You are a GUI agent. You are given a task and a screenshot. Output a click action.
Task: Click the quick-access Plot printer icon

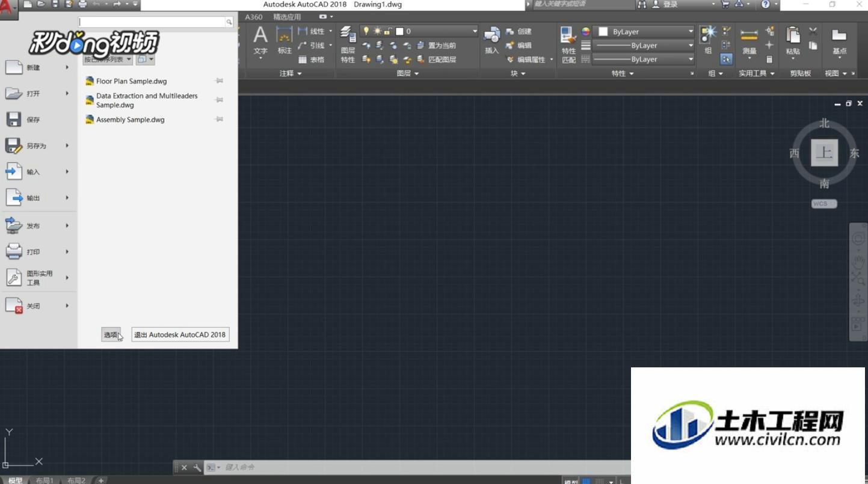tap(82, 4)
